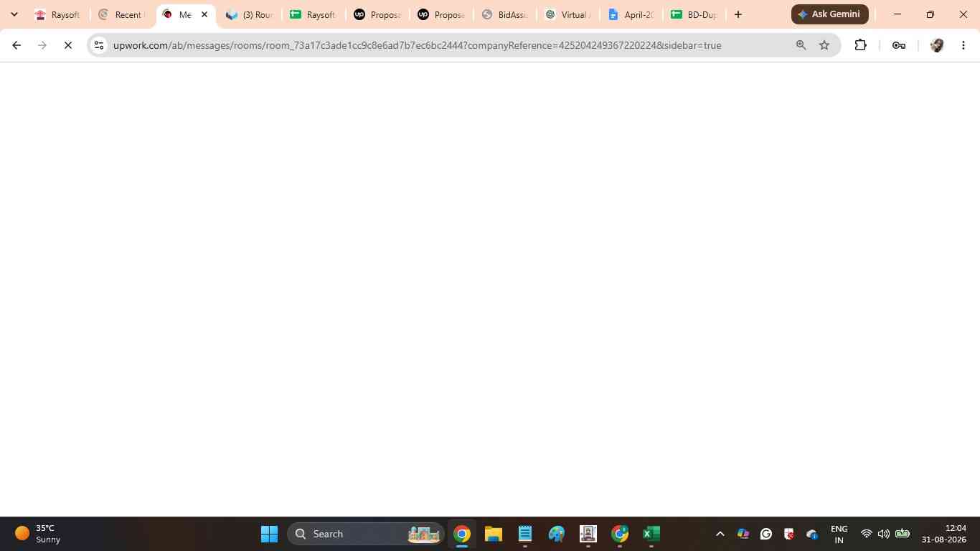Close the current Messages tab
Screen dimensions: 980x551
click(204, 14)
